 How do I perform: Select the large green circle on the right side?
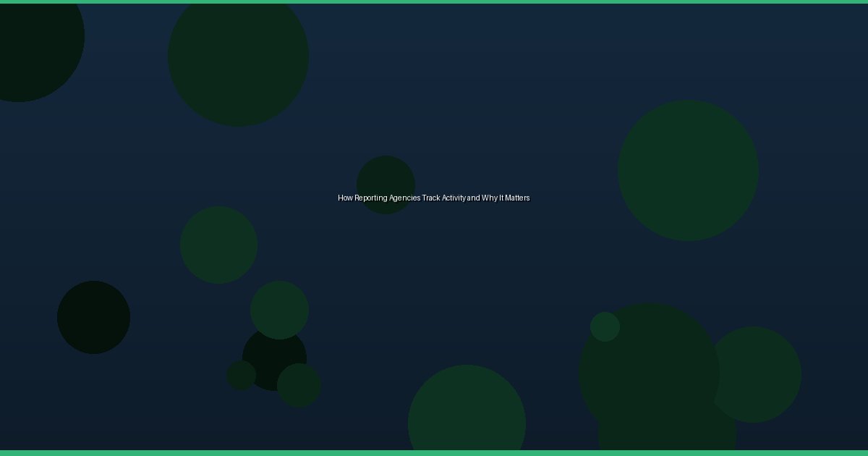point(688,170)
